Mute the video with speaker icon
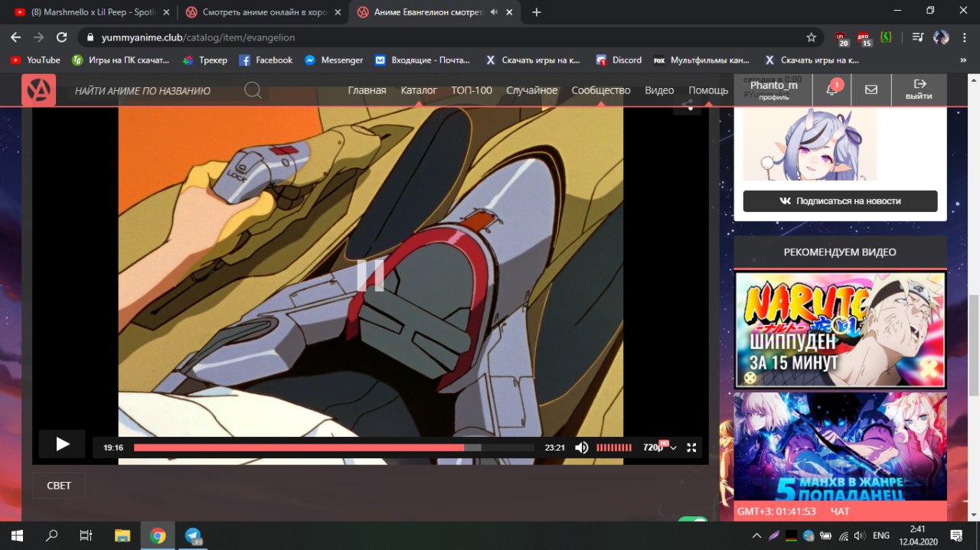 coord(582,447)
